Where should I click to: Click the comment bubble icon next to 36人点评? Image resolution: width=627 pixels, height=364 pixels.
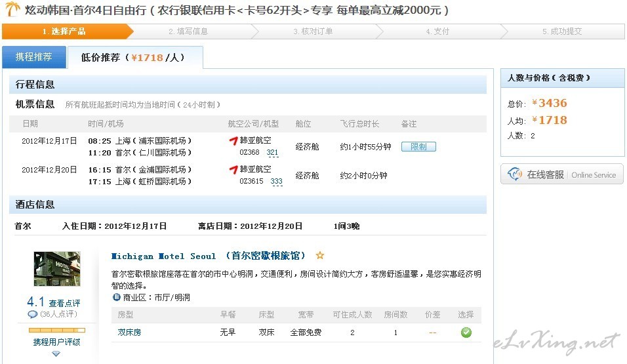[x=32, y=314]
